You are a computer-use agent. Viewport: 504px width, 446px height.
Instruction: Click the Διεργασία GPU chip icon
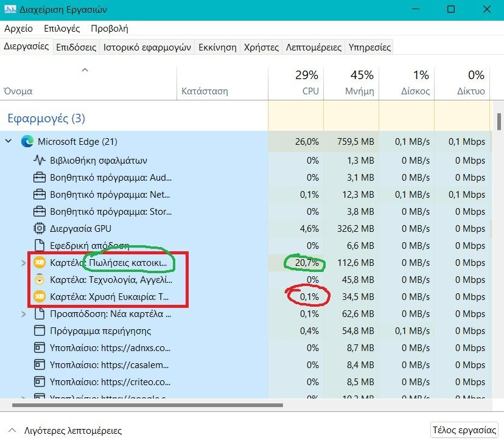point(39,228)
